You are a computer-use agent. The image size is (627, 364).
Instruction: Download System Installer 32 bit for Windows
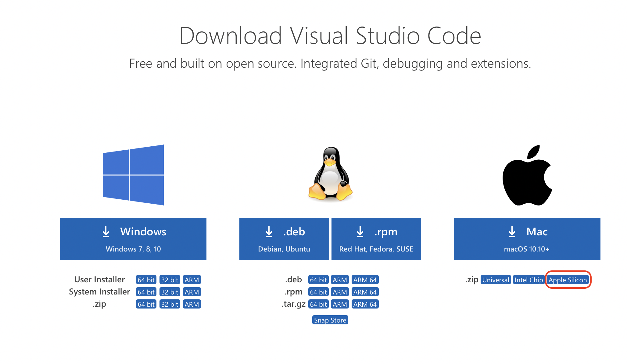tap(170, 292)
